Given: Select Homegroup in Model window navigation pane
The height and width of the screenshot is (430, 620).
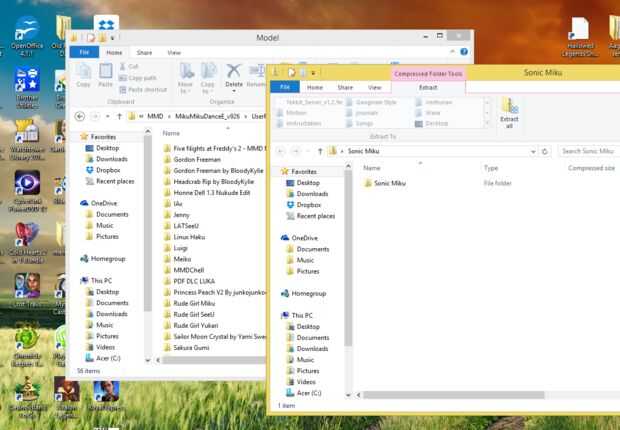Looking at the screenshot, I should tap(103, 259).
